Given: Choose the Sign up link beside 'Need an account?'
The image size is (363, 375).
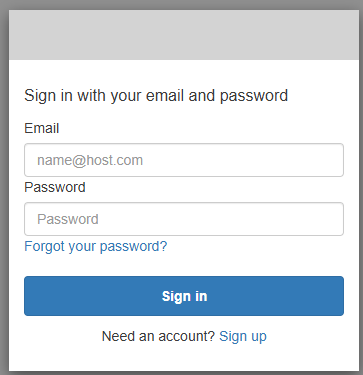Looking at the screenshot, I should [x=243, y=336].
